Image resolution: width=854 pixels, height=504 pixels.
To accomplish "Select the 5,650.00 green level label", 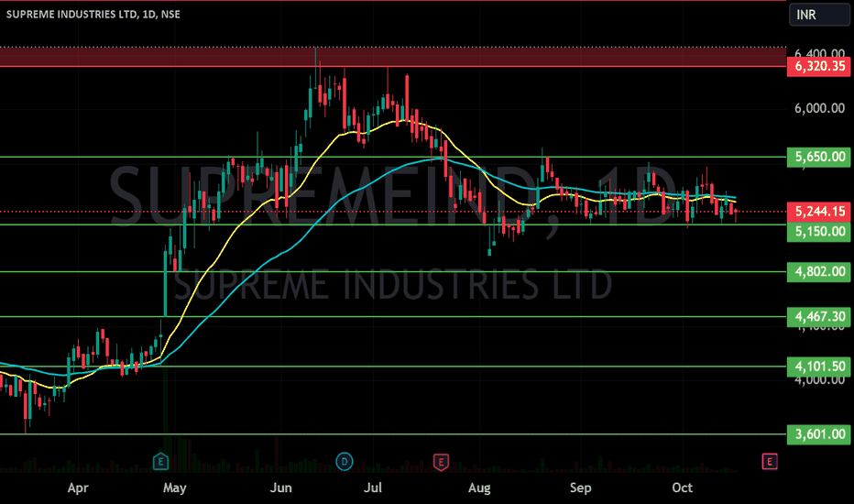I will pos(818,157).
